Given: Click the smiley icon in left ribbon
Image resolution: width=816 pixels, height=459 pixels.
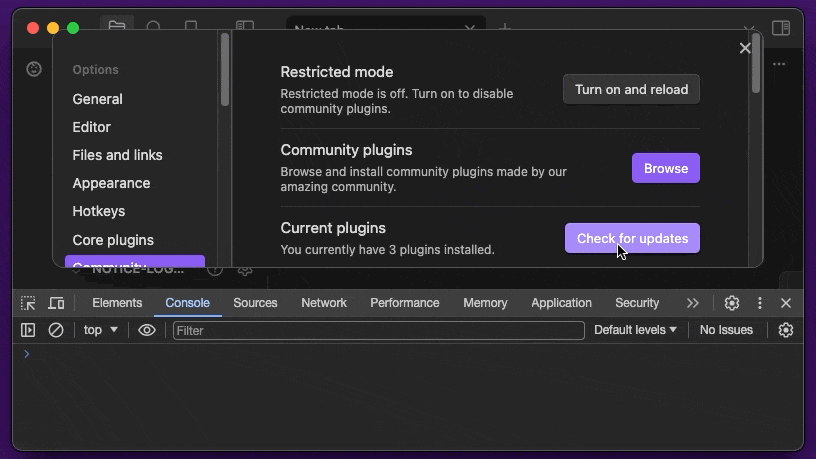Looking at the screenshot, I should click(34, 69).
